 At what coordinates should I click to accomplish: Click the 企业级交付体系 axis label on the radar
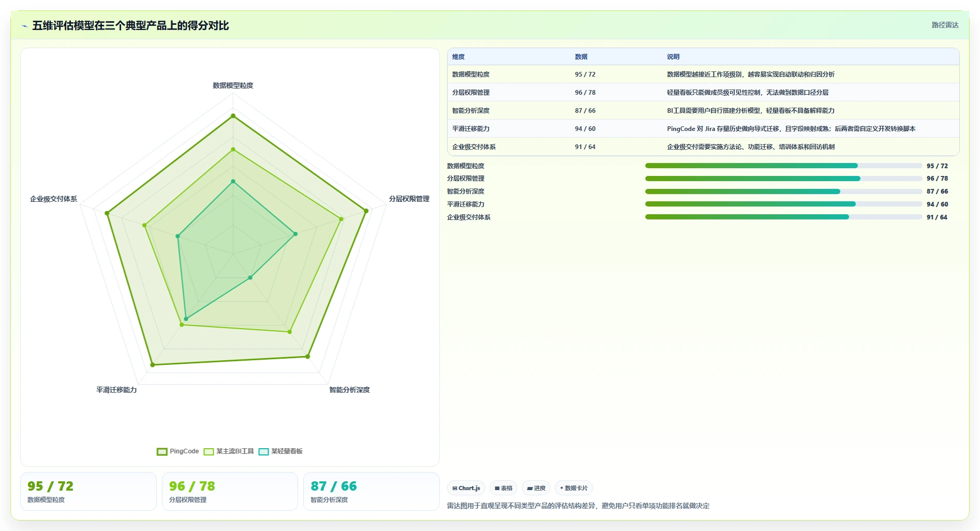click(x=53, y=199)
